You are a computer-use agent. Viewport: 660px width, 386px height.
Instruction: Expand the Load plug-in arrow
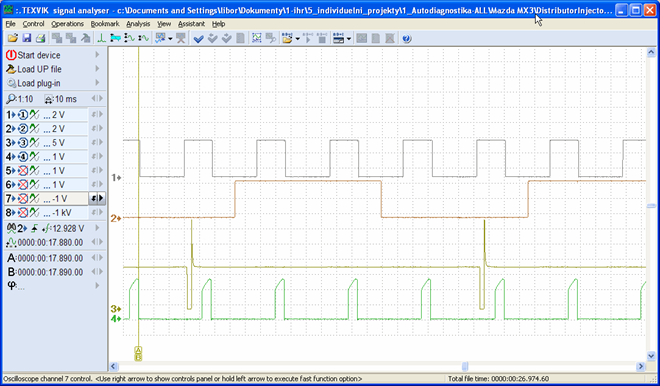97,83
